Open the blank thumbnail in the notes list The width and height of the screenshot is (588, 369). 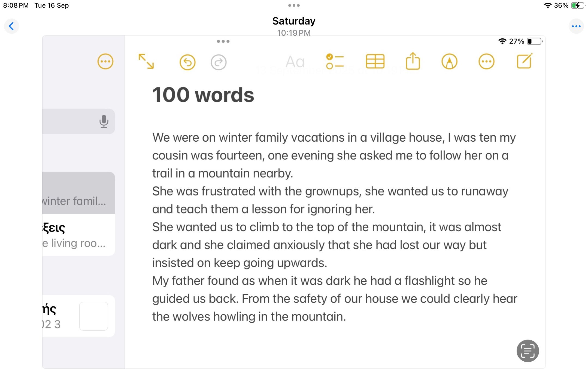point(93,316)
